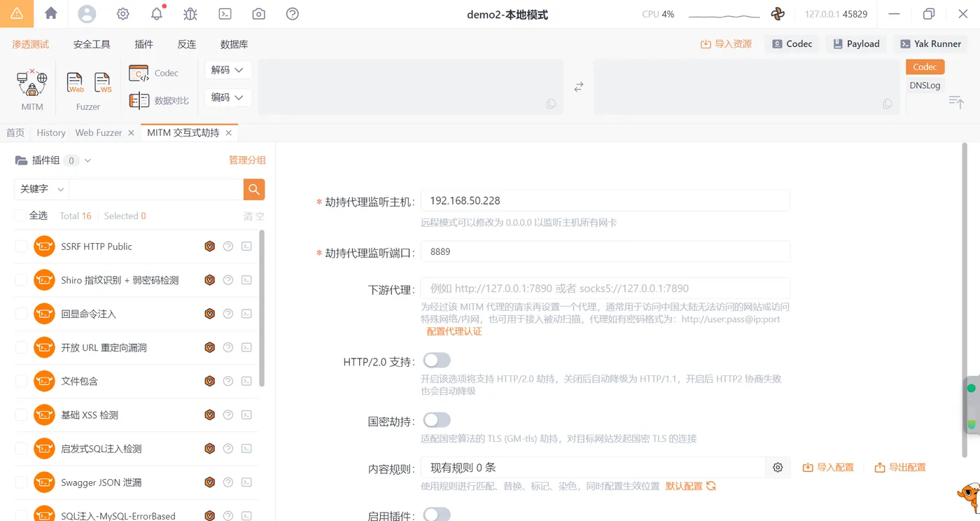This screenshot has height=521, width=980.
Task: Open help for 文件包含 plugin
Action: (x=228, y=381)
